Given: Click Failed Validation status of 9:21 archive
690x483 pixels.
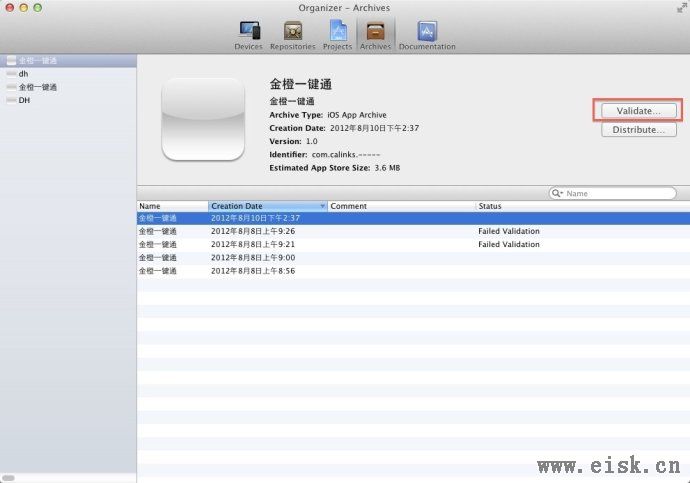Looking at the screenshot, I should pos(509,245).
